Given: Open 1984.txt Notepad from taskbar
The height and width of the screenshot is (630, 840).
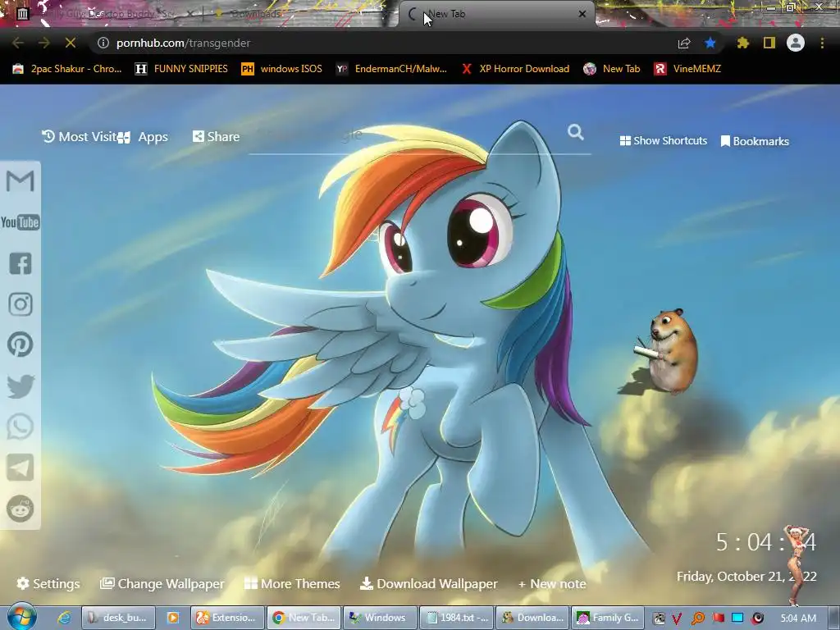Looking at the screenshot, I should [456, 618].
